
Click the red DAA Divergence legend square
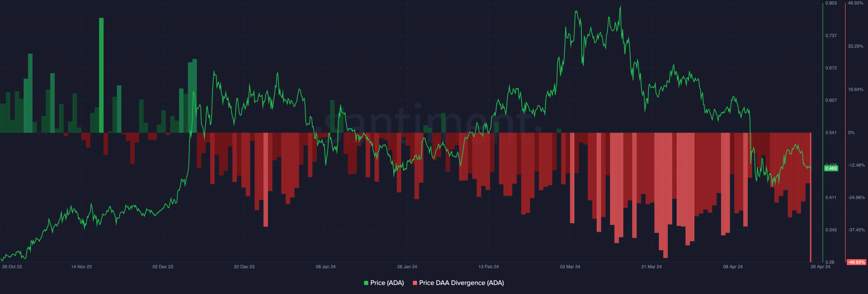click(415, 283)
